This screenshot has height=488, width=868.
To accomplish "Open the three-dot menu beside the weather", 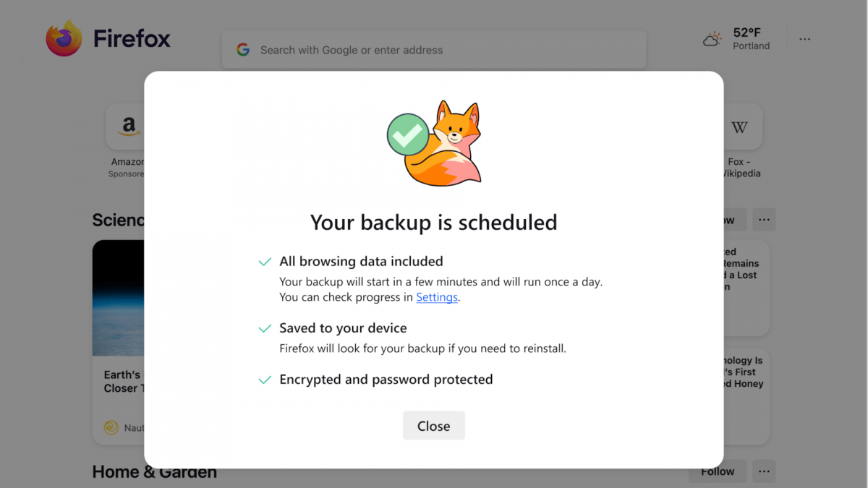I will 805,39.
